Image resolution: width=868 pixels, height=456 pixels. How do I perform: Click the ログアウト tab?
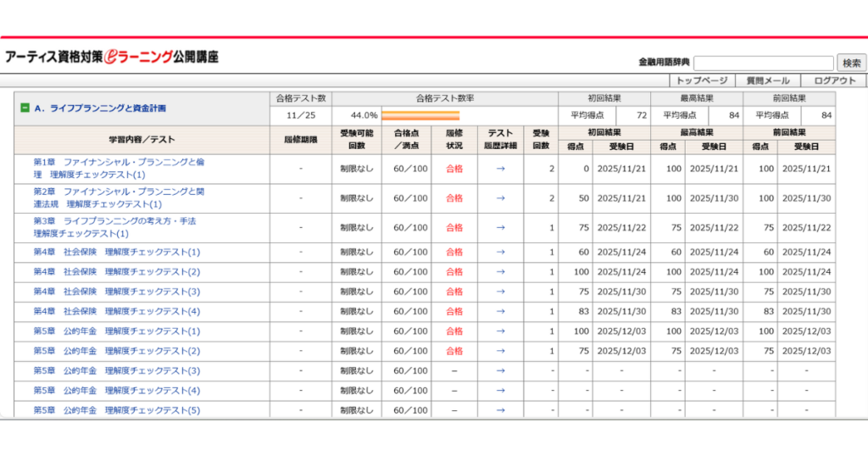click(x=834, y=81)
